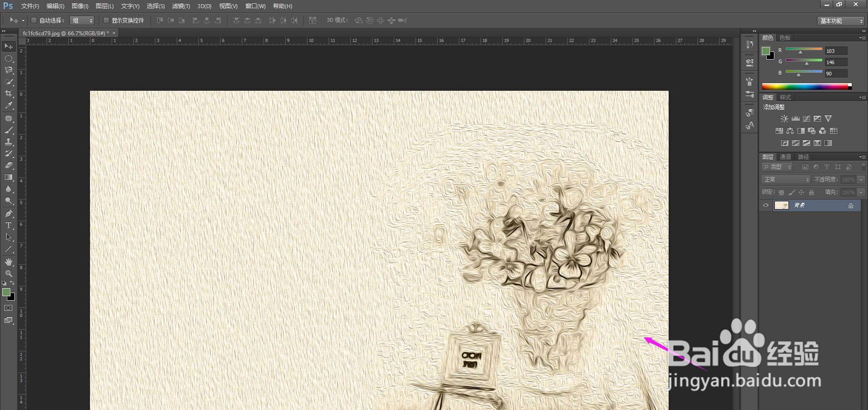Enable the 显示变换控件 checkbox
868x410 pixels.
coord(106,20)
